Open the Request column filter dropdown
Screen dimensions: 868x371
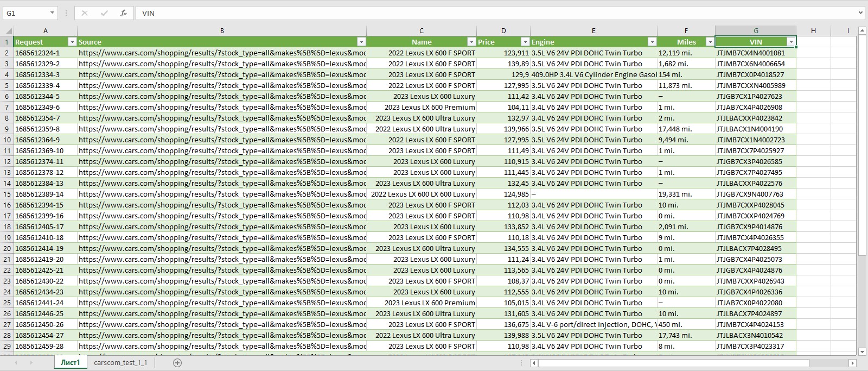pyautogui.click(x=72, y=42)
